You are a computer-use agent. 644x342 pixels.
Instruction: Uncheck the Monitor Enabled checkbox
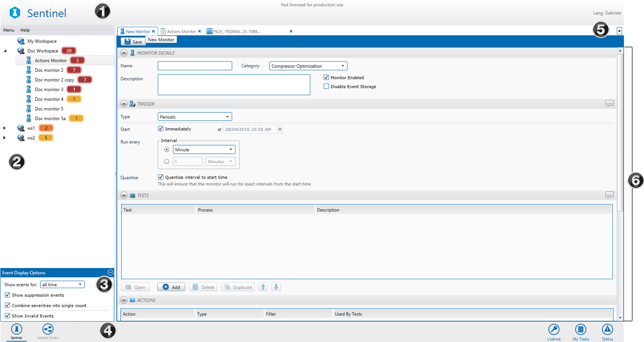coord(326,77)
